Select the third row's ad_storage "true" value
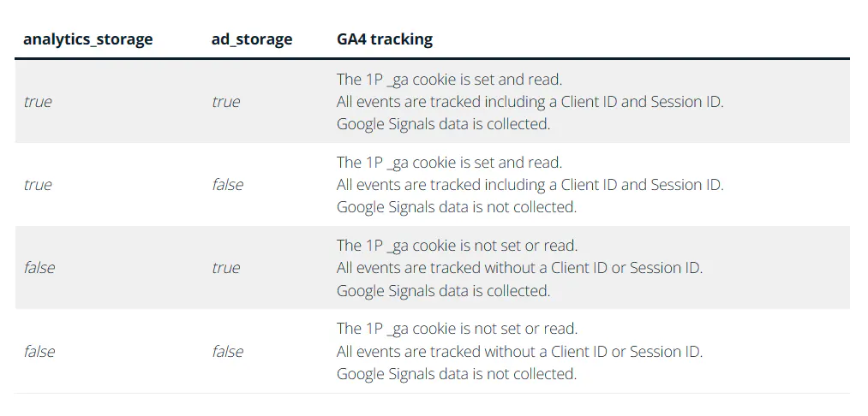This screenshot has height=416, width=868. tap(225, 268)
